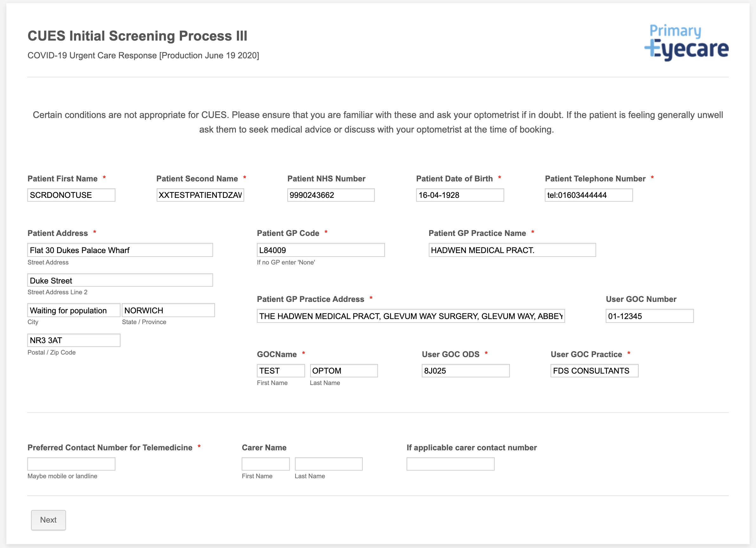Image resolution: width=756 pixels, height=548 pixels.
Task: Click the Patient Telephone Number input
Action: [x=588, y=195]
